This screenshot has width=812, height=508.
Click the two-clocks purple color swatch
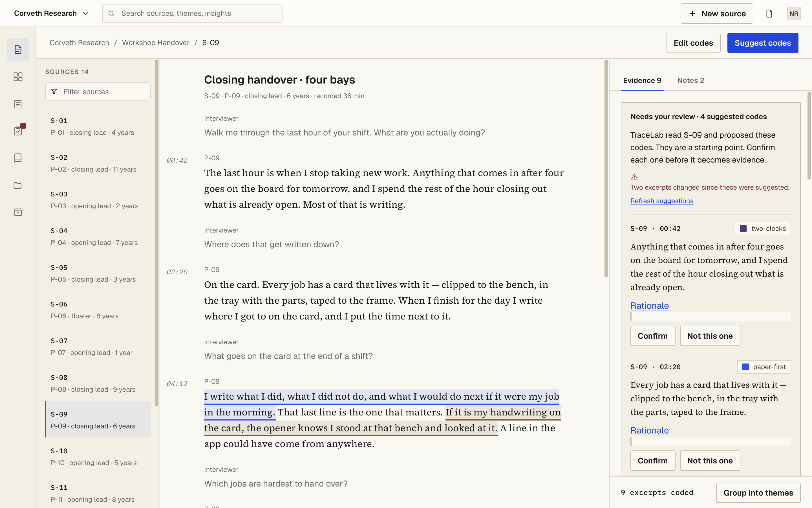pos(743,229)
